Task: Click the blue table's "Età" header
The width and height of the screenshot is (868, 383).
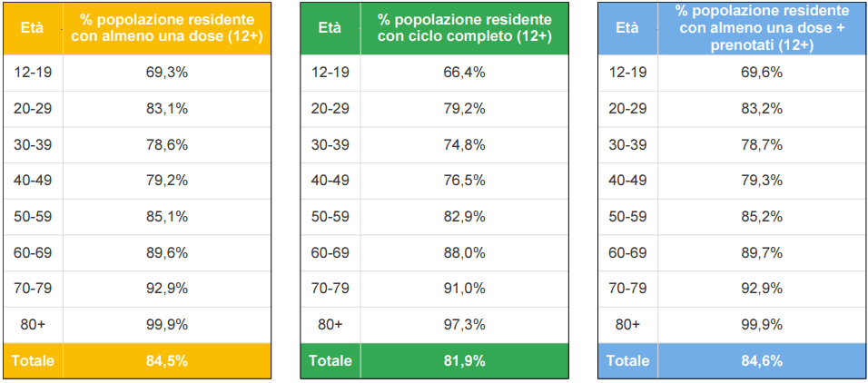Action: [627, 27]
